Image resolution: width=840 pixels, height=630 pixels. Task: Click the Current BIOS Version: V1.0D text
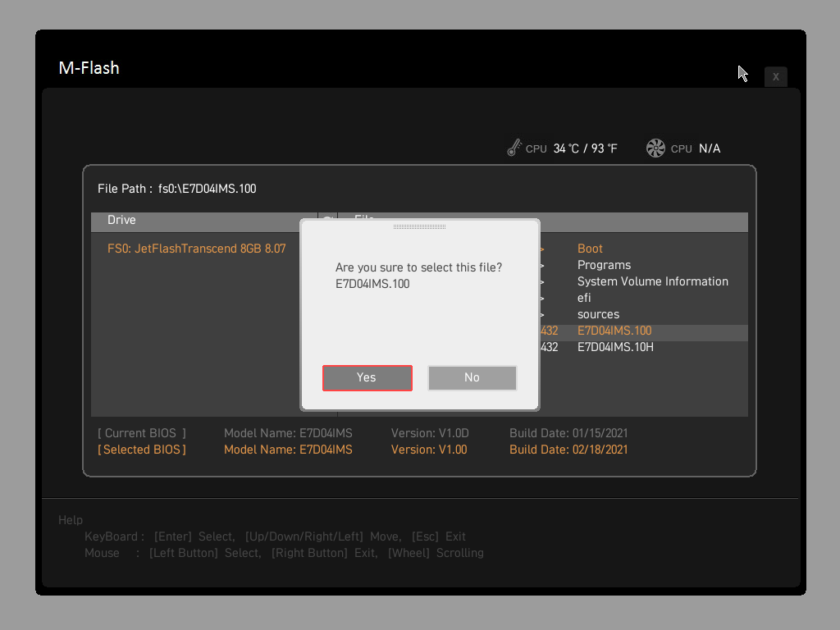(430, 433)
